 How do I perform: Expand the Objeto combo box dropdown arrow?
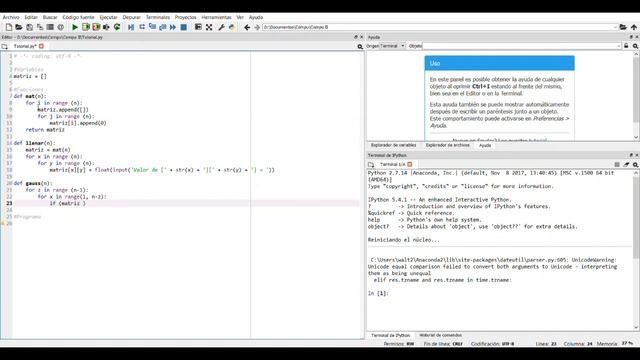point(619,46)
